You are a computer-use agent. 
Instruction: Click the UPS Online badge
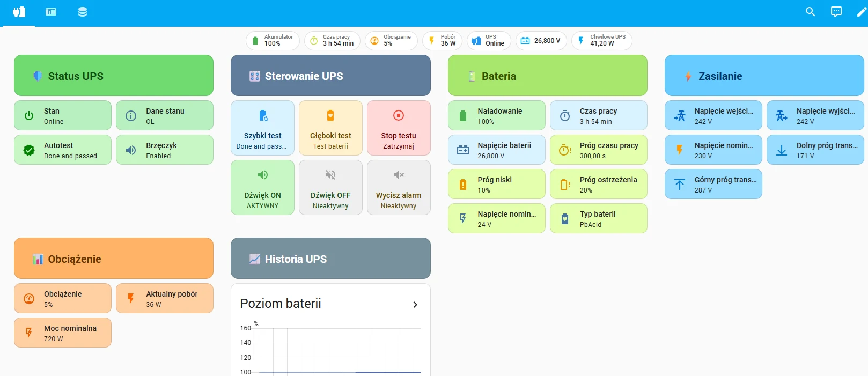pos(488,40)
